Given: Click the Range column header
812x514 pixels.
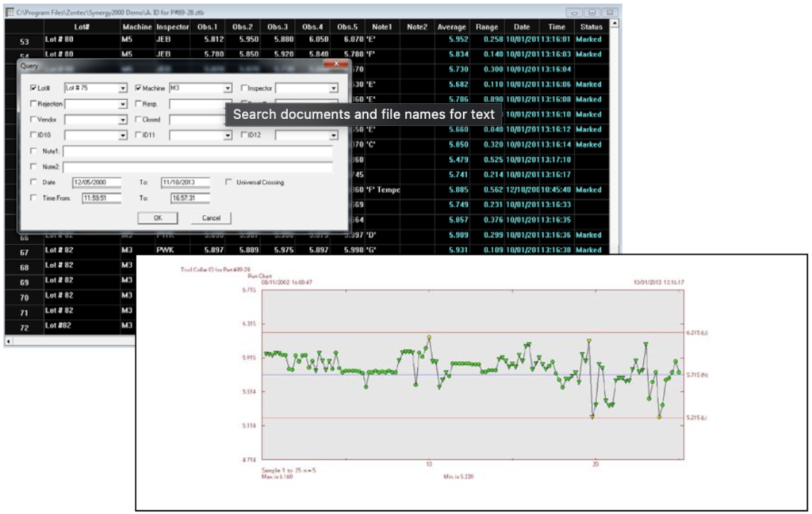Looking at the screenshot, I should [487, 27].
